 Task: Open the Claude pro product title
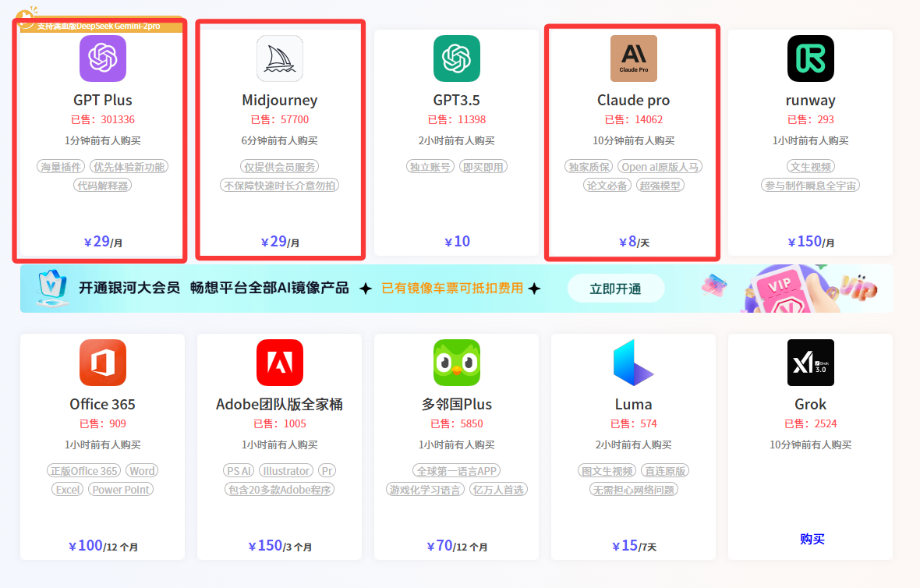634,101
